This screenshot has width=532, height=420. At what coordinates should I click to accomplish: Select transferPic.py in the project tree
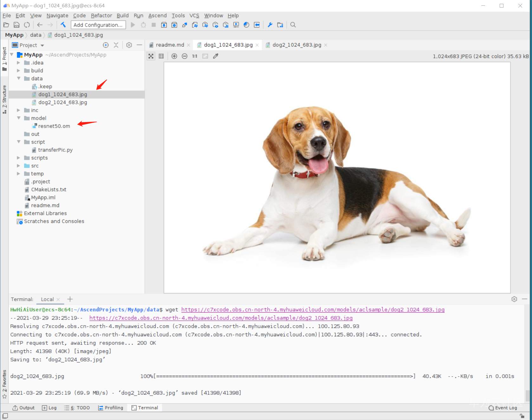coord(55,150)
